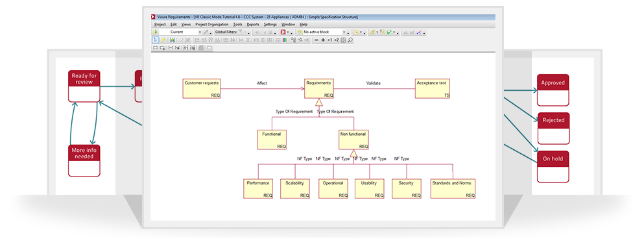
Task: Click the red Visure logo toolbar icon
Action: [283, 32]
